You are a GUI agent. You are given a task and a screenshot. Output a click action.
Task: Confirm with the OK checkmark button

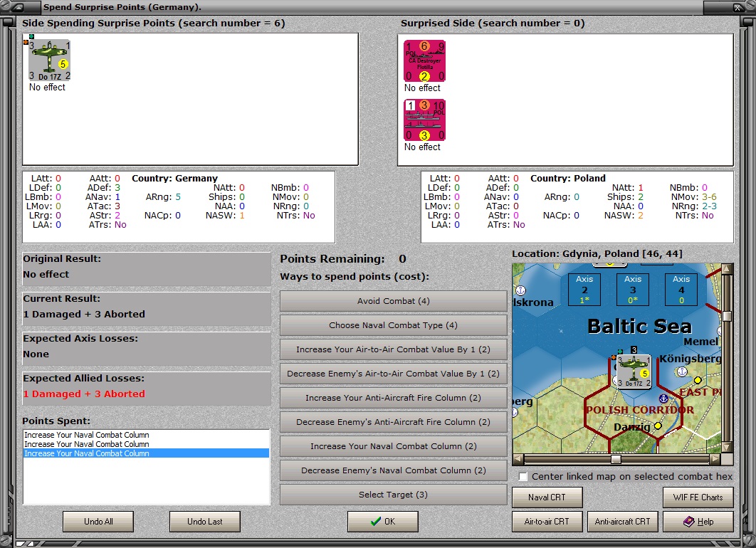click(x=383, y=522)
